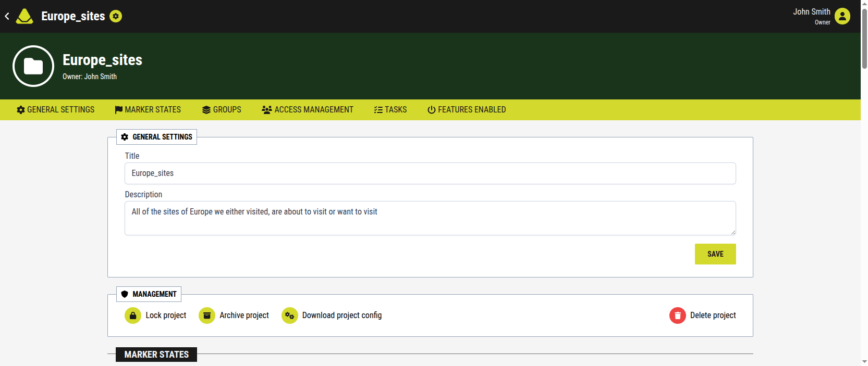Click the John Smith name in top bar
868x366 pixels.
point(812,11)
